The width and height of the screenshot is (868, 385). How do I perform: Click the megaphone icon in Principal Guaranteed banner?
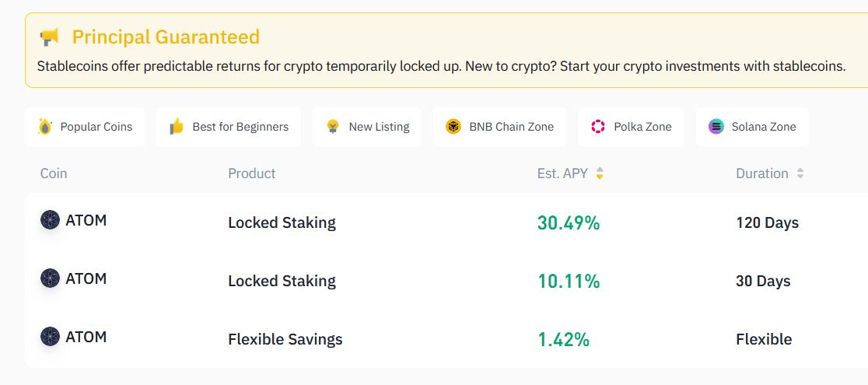point(49,37)
